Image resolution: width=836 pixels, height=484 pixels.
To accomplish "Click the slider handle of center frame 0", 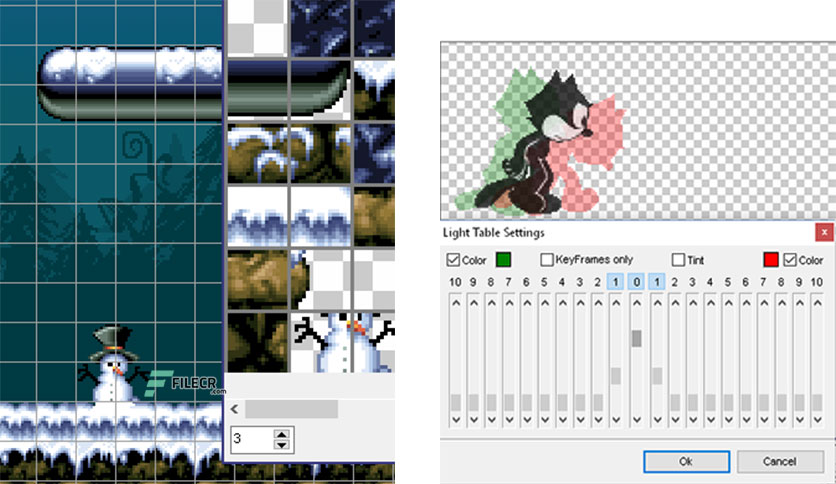I will click(637, 338).
